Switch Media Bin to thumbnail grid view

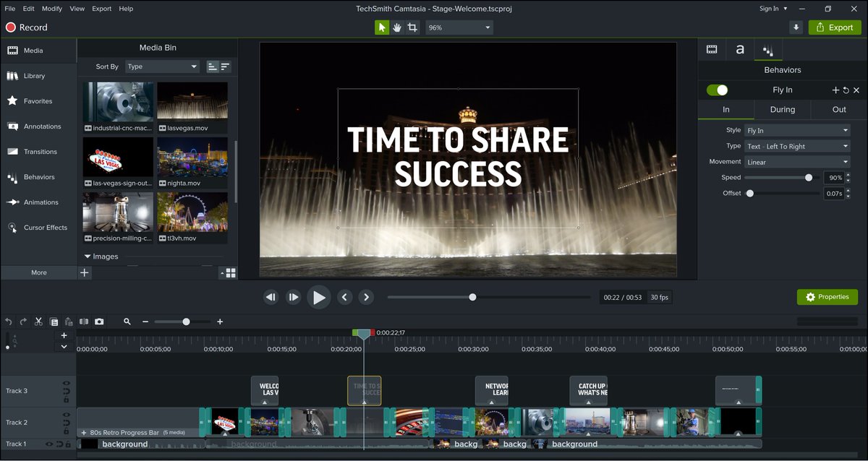tap(230, 272)
